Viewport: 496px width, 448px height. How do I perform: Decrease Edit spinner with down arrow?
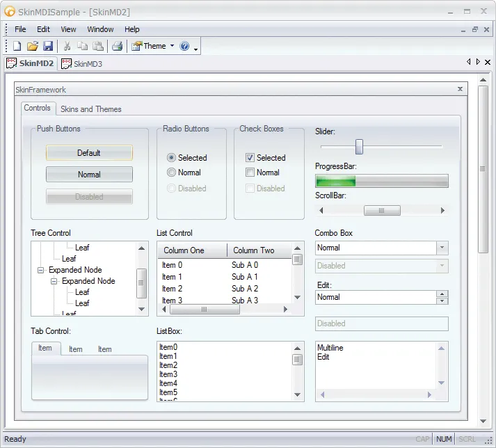pyautogui.click(x=442, y=301)
